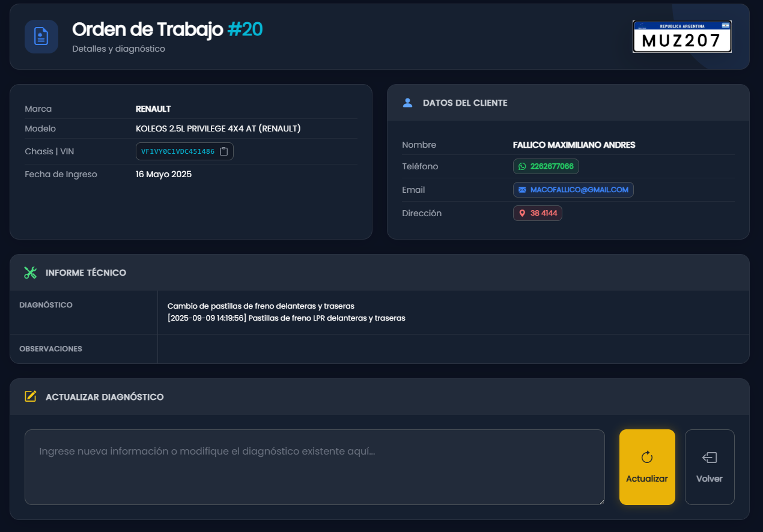Image resolution: width=763 pixels, height=532 pixels.
Task: Click the brand value RENAULT
Action: (153, 109)
